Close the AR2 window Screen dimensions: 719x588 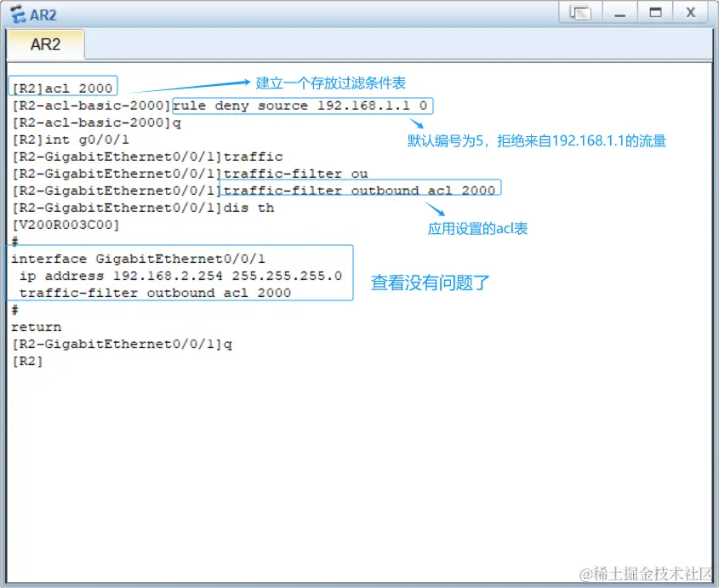tap(691, 12)
